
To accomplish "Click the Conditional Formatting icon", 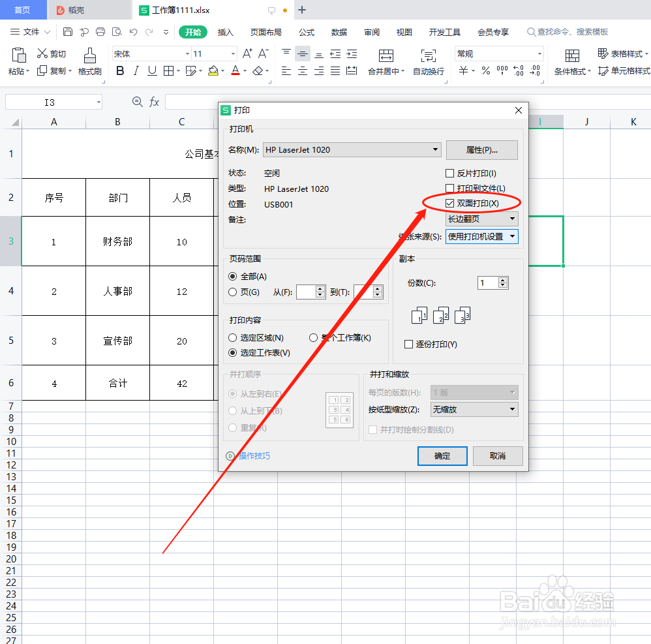I will [x=571, y=55].
